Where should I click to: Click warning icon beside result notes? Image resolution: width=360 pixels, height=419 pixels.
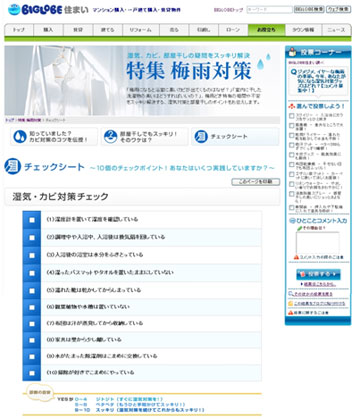(291, 313)
